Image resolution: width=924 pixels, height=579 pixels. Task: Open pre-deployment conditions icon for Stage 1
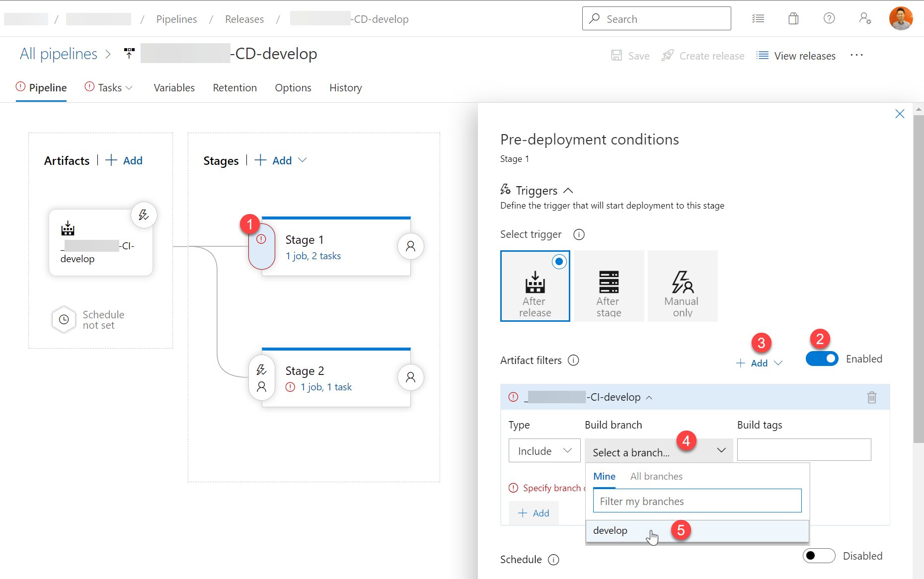point(261,246)
